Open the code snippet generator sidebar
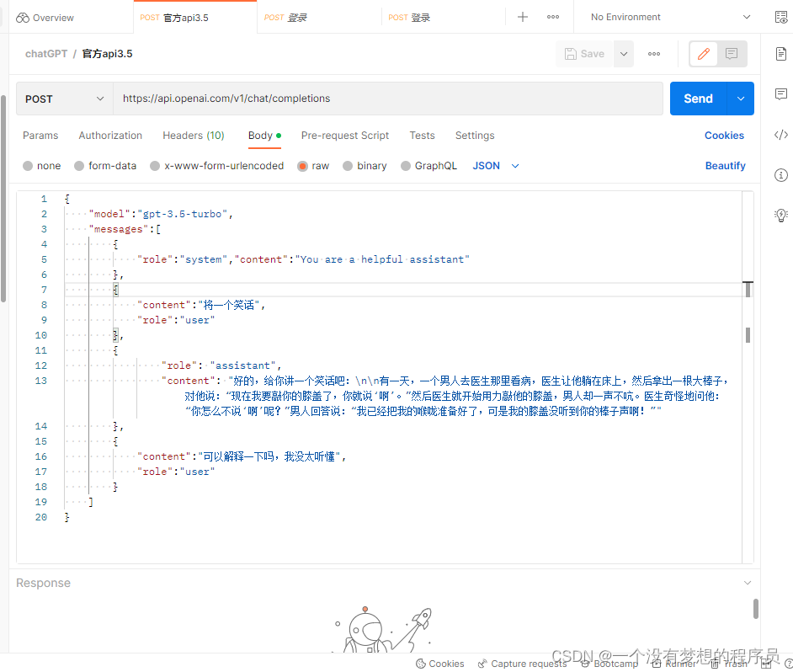 click(780, 134)
